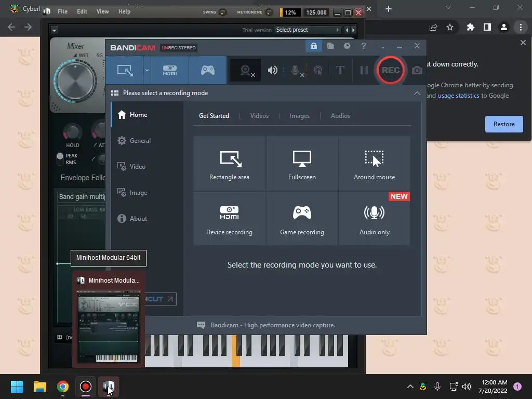Image resolution: width=532 pixels, height=399 pixels.
Task: Click the grid icon beside recording mode prompt
Action: (x=115, y=93)
